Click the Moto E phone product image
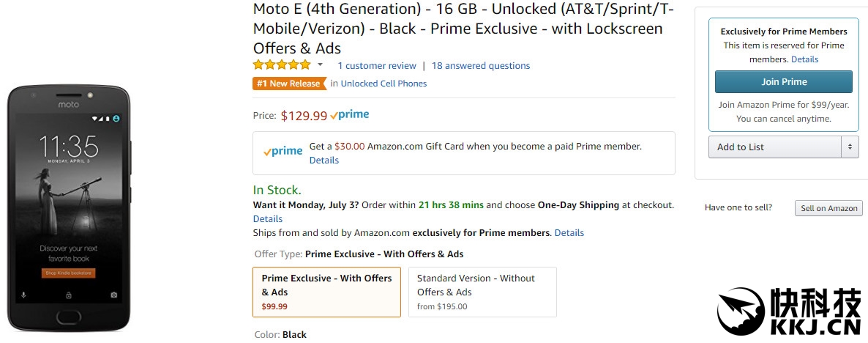Viewport: 868px width, 343px height. coord(68,209)
